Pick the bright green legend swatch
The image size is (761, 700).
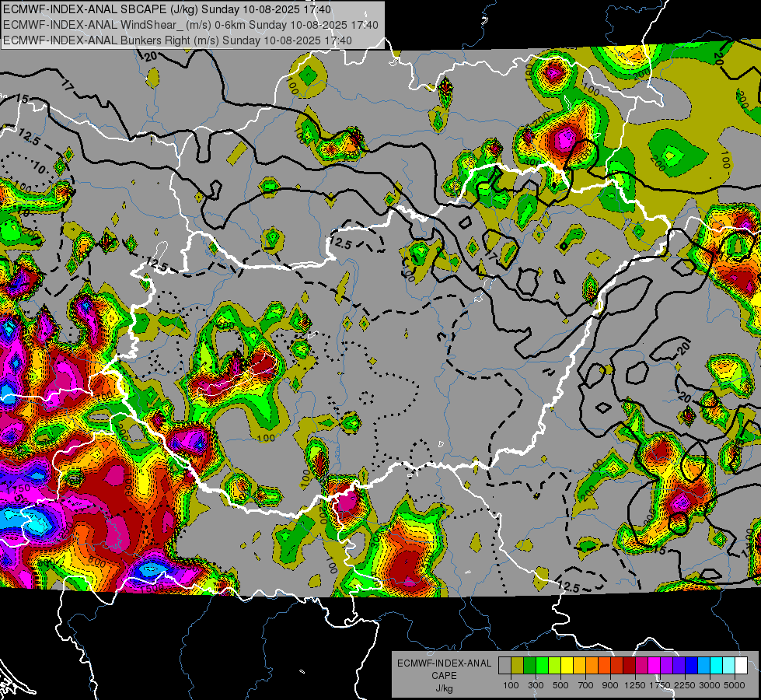[542, 665]
